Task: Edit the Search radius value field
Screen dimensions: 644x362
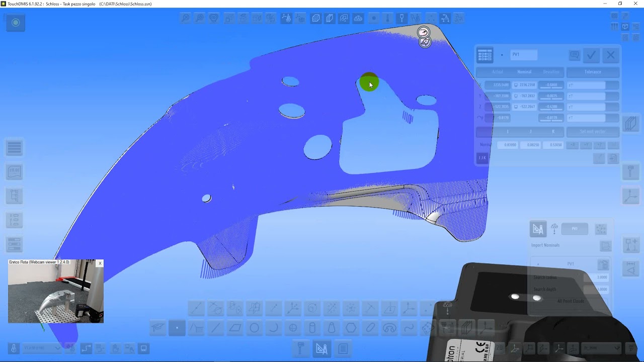Action: pyautogui.click(x=596, y=278)
